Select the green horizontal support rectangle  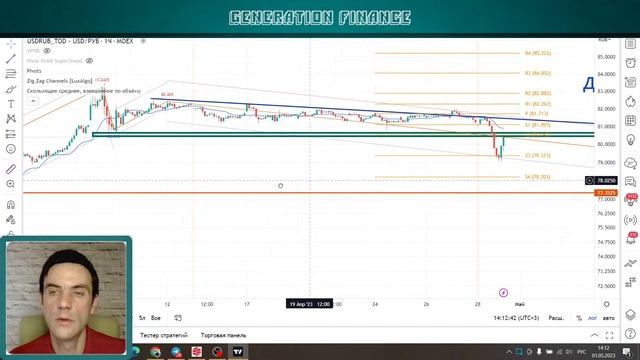click(x=343, y=134)
